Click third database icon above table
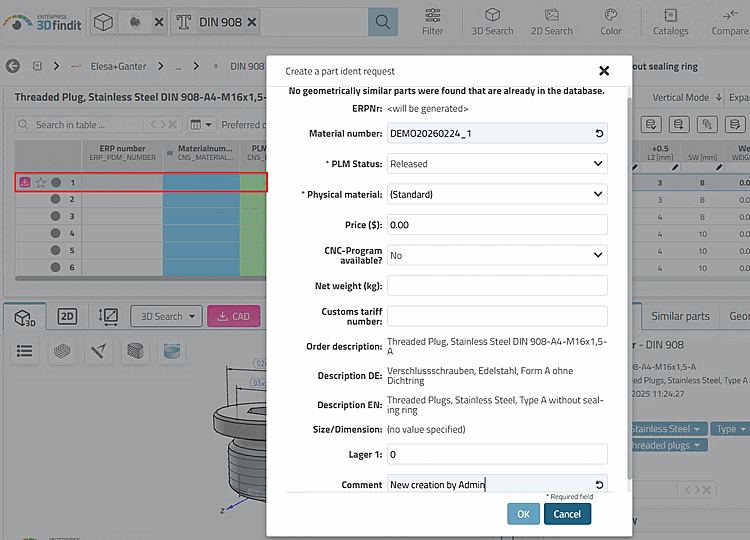 [x=707, y=125]
